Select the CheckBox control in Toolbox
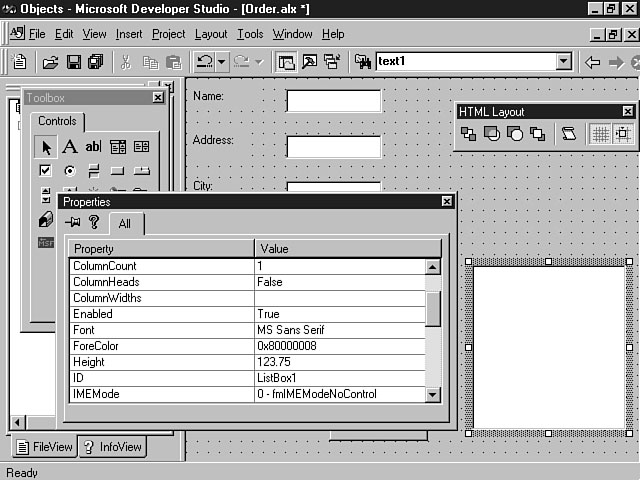 [x=45, y=171]
